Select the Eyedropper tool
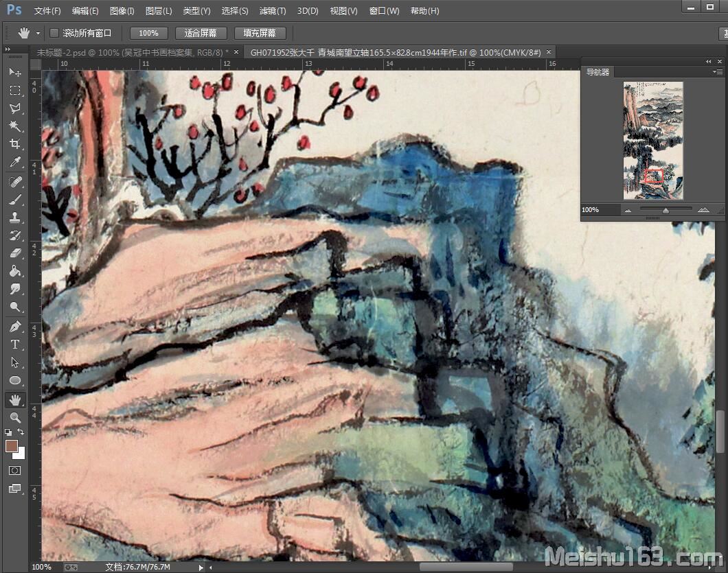Screen dimensions: 728x573 tap(15, 162)
